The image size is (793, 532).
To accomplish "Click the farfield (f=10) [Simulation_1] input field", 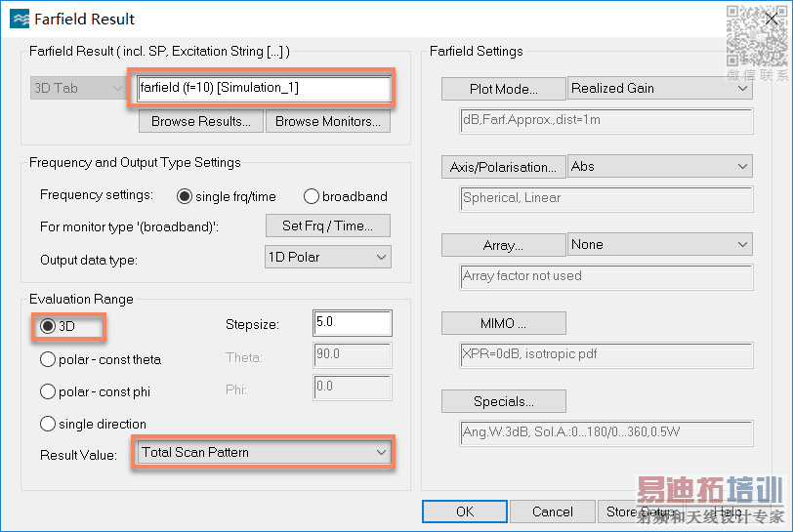I will point(264,88).
